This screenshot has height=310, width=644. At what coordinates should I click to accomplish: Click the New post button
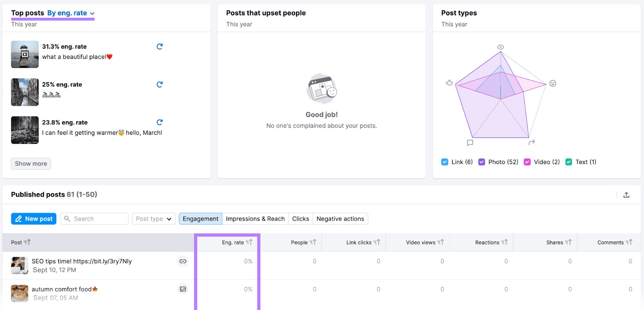point(34,219)
